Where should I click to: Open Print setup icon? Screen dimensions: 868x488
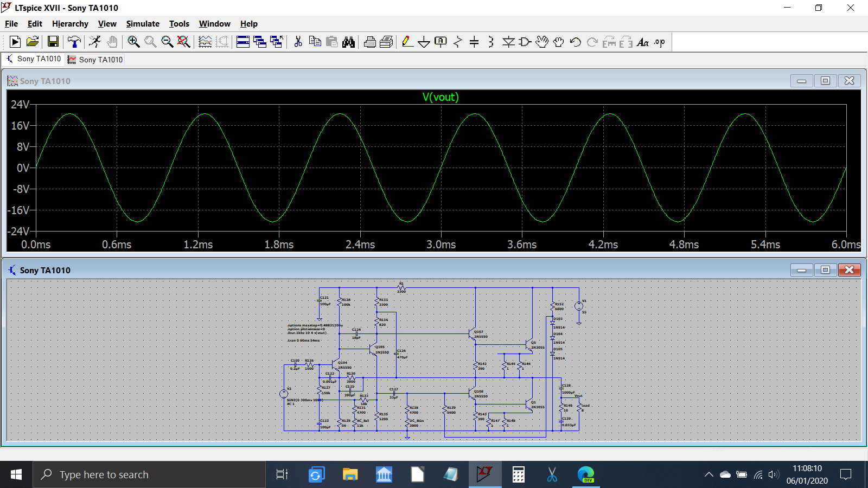387,42
